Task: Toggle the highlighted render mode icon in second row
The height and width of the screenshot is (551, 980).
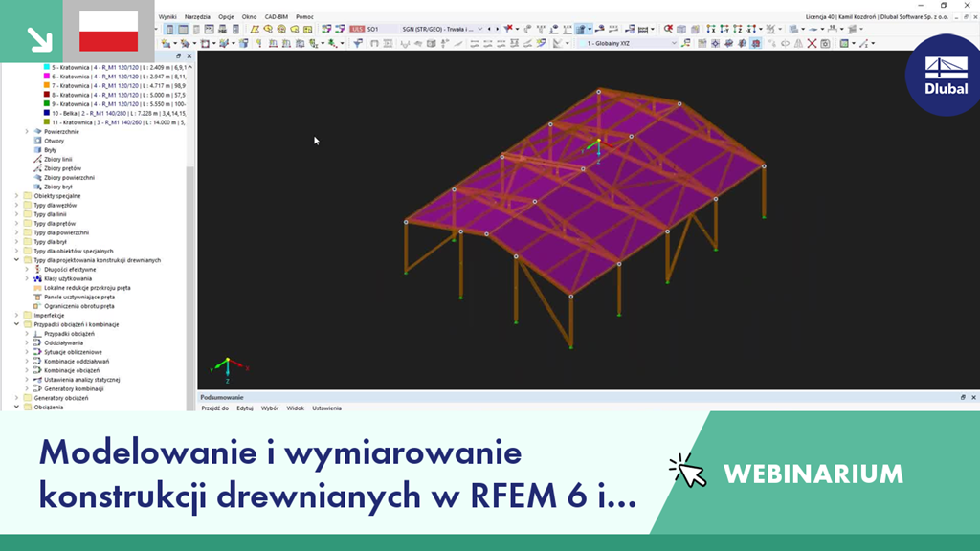Action: [756, 43]
